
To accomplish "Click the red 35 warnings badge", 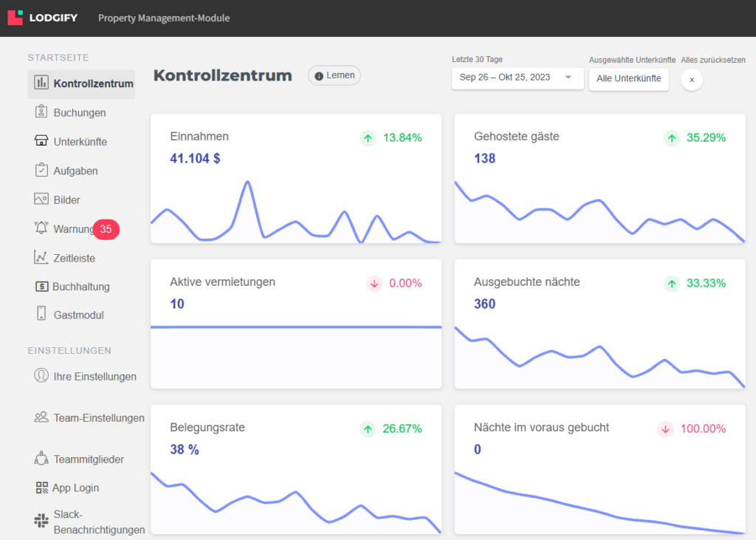I will (x=106, y=229).
